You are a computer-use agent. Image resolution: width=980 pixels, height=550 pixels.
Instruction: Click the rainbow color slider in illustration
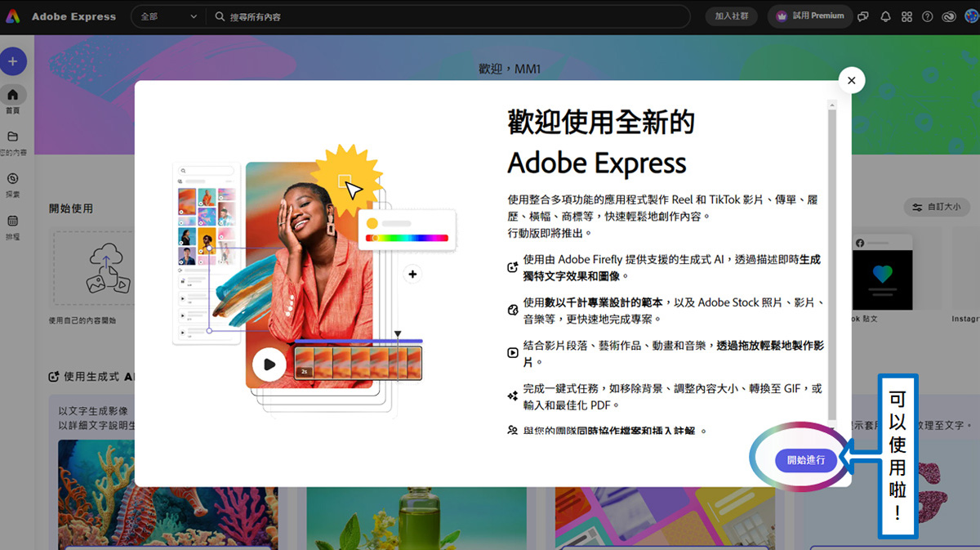pyautogui.click(x=407, y=238)
